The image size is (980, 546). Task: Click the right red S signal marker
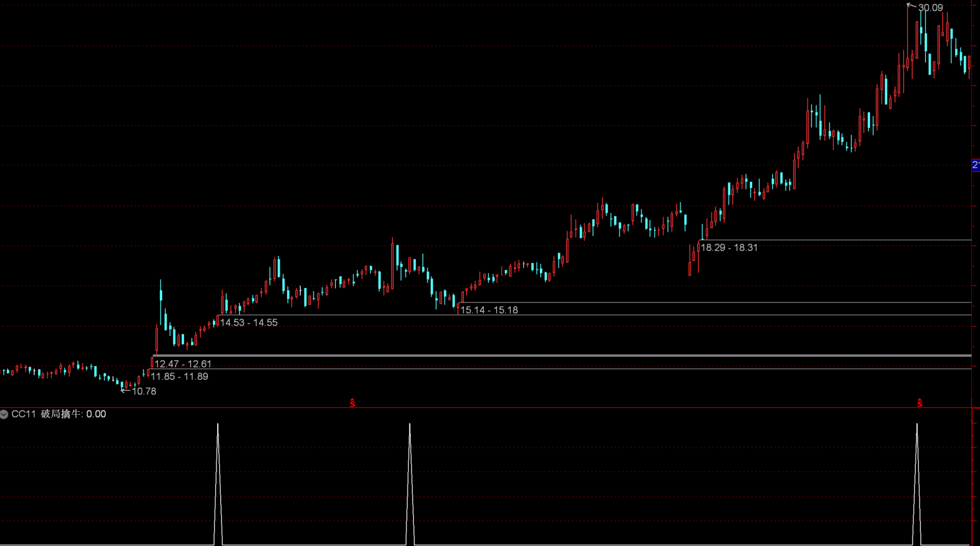[919, 403]
